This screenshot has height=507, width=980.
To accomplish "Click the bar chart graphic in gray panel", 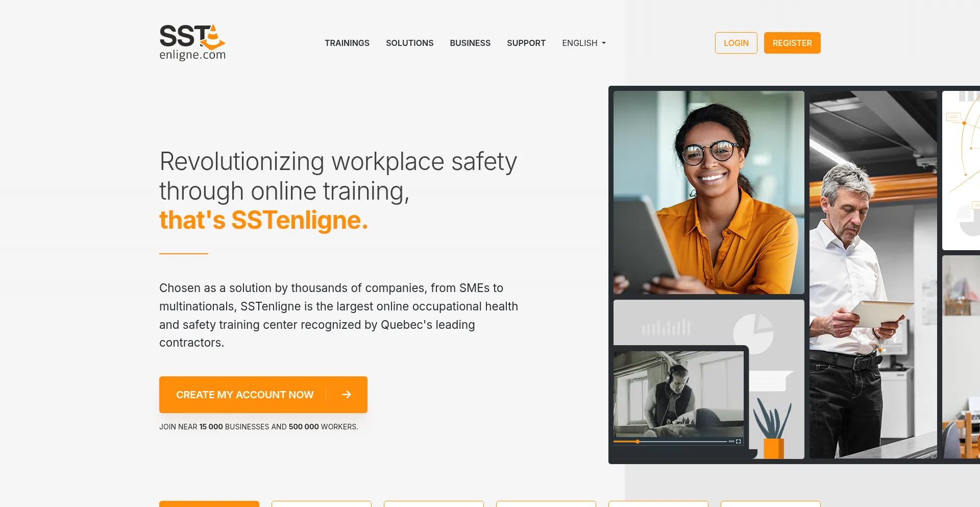I will 666,327.
